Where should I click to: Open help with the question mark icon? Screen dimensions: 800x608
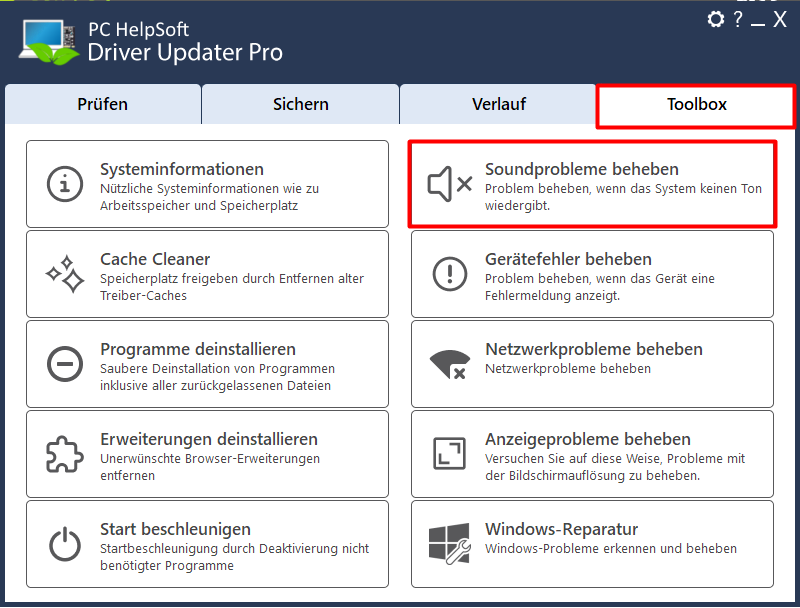coord(738,19)
